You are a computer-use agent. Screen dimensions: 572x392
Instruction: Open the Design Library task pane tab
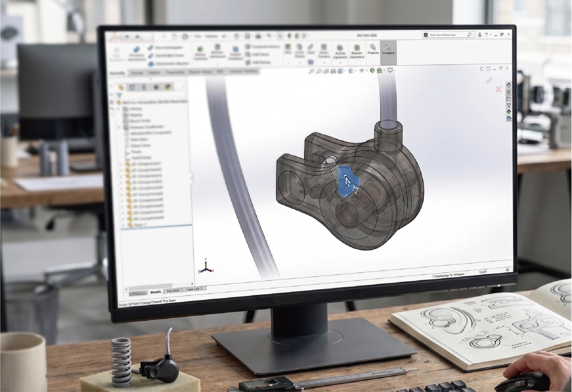point(509,92)
